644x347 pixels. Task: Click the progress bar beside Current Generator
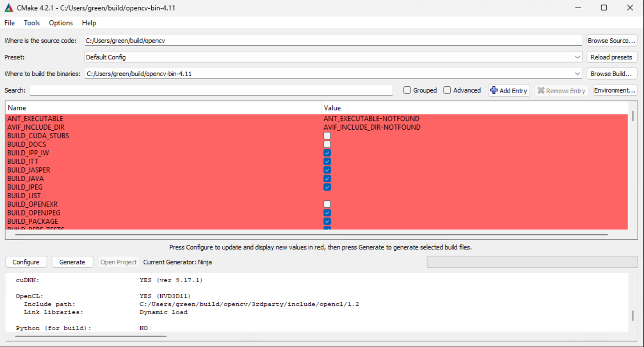532,262
